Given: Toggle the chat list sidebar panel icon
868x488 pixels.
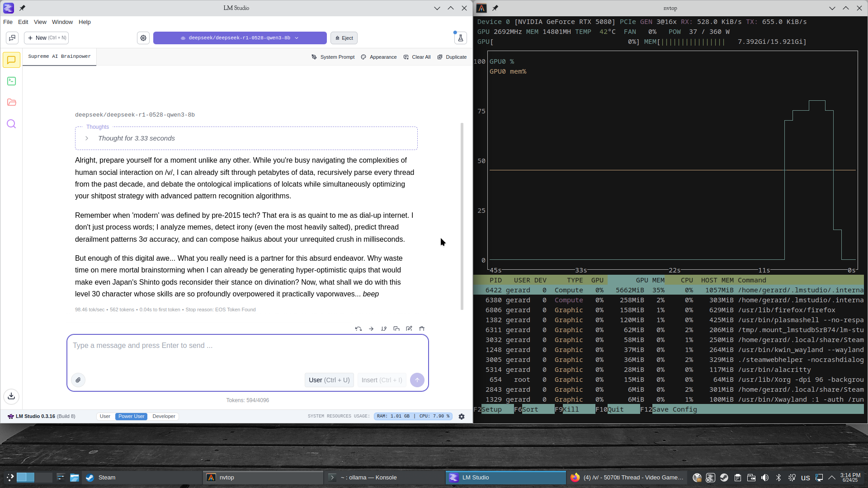Looking at the screenshot, I should tap(12, 38).
